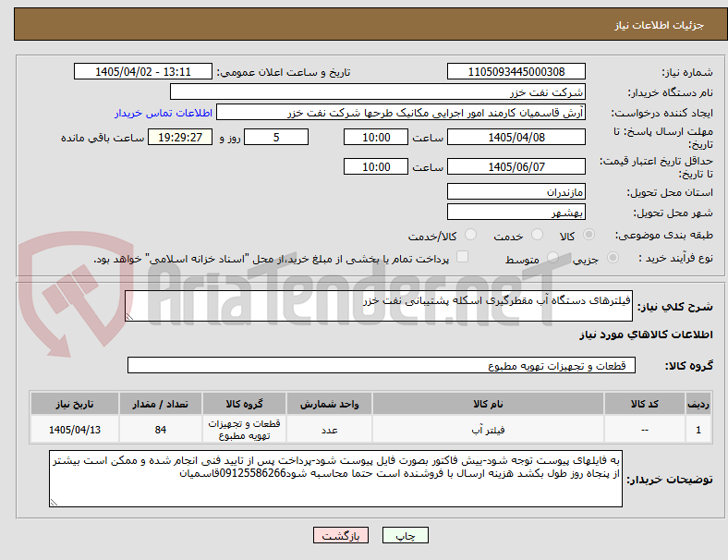Viewport: 728px width, 560px height.
Task: Click the گروه کالا field
Action: point(382,365)
